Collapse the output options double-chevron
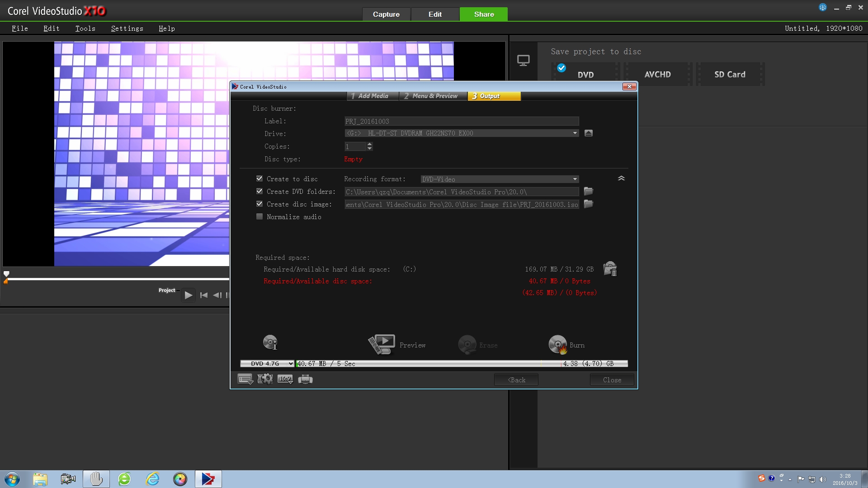868x488 pixels. pyautogui.click(x=622, y=178)
